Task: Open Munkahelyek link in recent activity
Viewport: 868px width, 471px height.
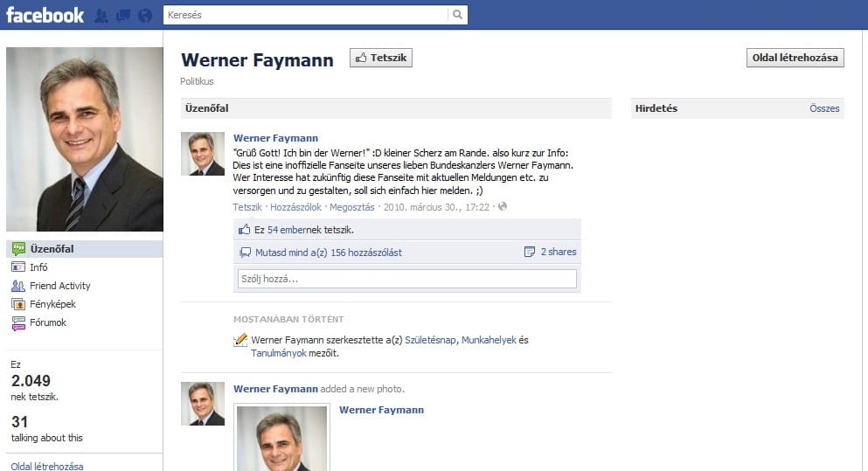Action: (489, 340)
